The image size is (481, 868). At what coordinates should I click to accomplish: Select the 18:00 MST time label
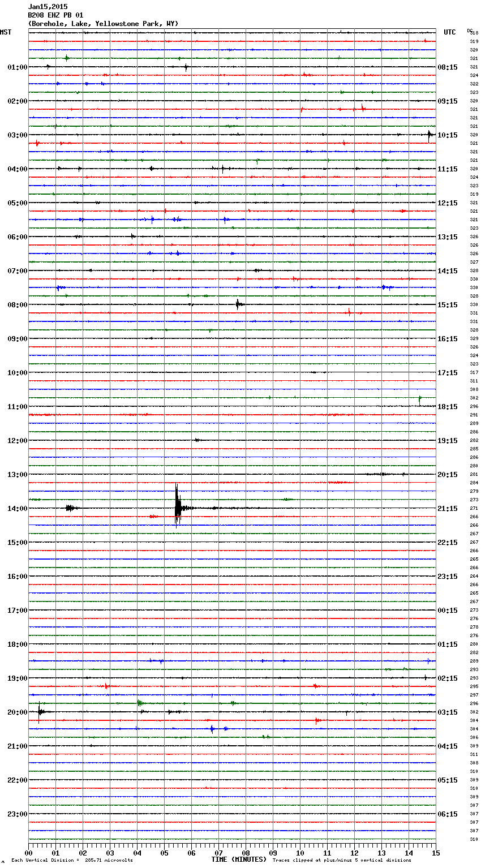(x=18, y=644)
